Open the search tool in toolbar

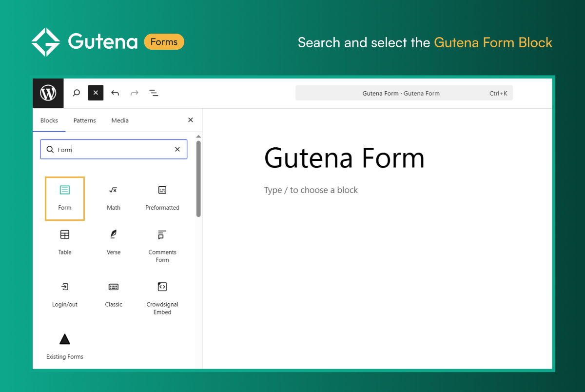tap(76, 93)
